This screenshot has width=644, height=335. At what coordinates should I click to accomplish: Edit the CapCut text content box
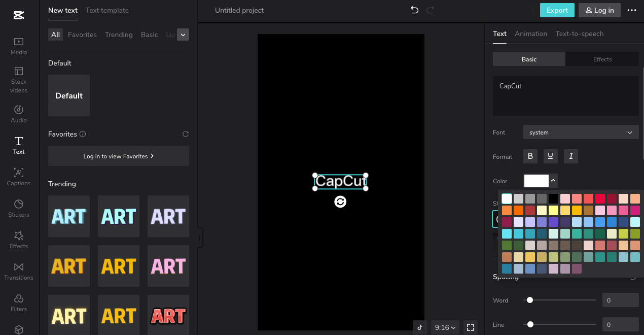coord(566,96)
